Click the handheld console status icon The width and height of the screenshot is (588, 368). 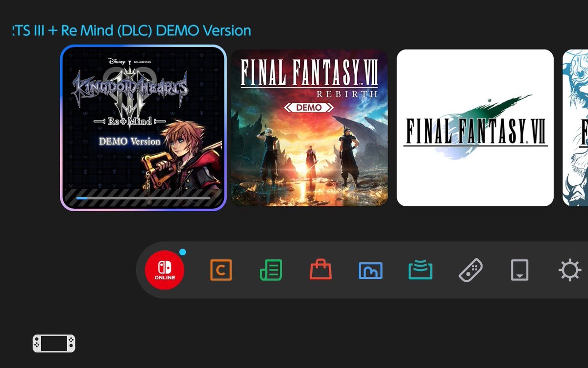click(54, 343)
